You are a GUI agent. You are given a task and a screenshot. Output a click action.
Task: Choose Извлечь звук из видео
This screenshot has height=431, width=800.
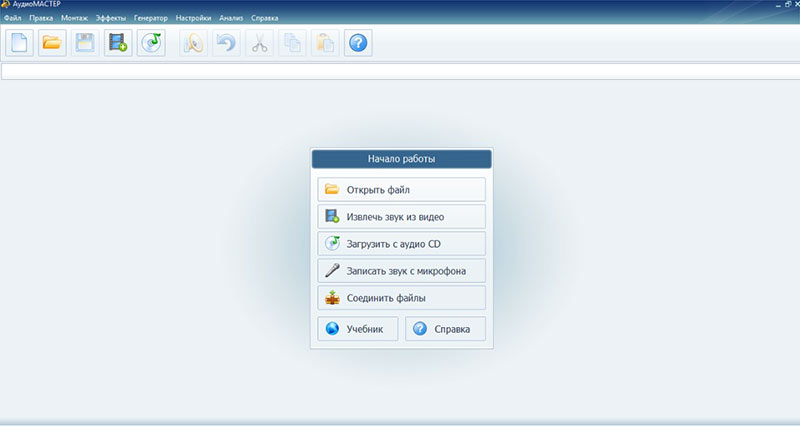click(402, 216)
